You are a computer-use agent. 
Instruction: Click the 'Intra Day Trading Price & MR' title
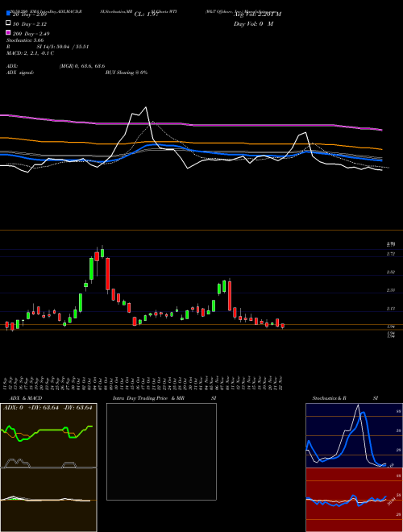[x=149, y=398]
